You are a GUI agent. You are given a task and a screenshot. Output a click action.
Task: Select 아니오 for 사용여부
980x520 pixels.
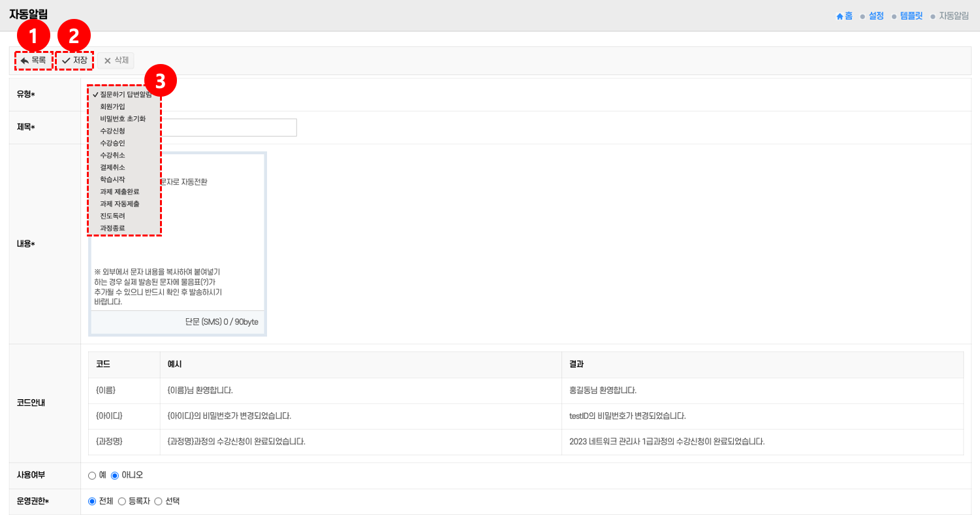pyautogui.click(x=115, y=475)
